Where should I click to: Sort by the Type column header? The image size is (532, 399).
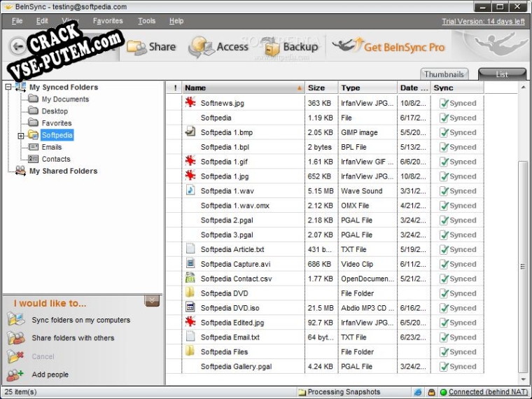tap(367, 88)
